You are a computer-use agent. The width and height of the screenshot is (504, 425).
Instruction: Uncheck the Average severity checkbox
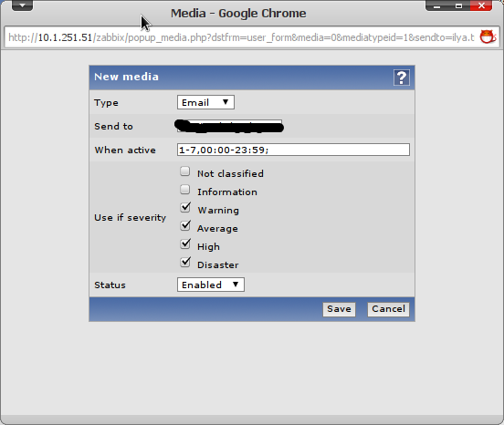point(185,226)
